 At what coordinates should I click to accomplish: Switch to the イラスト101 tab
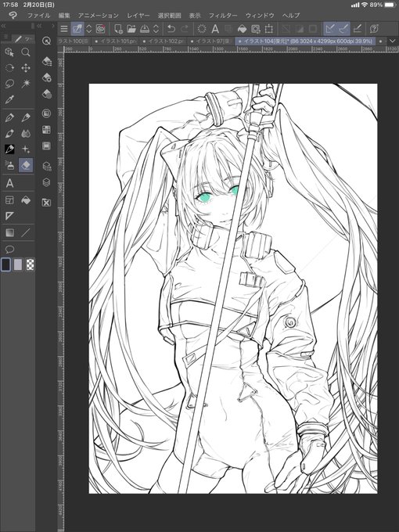pyautogui.click(x=115, y=41)
